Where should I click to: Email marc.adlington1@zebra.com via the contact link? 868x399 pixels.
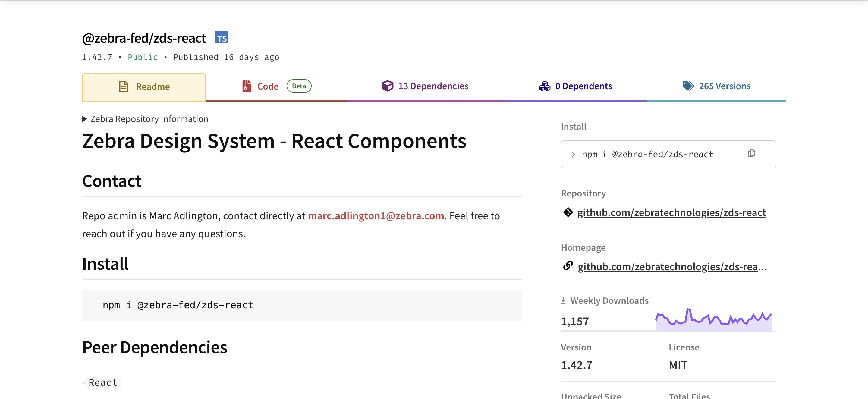pos(376,216)
